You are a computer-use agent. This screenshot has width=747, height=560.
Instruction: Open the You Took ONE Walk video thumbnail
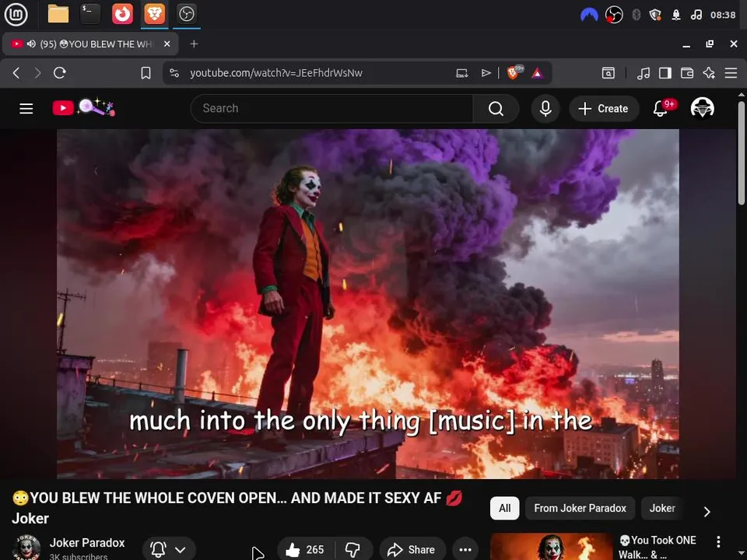[552, 547]
